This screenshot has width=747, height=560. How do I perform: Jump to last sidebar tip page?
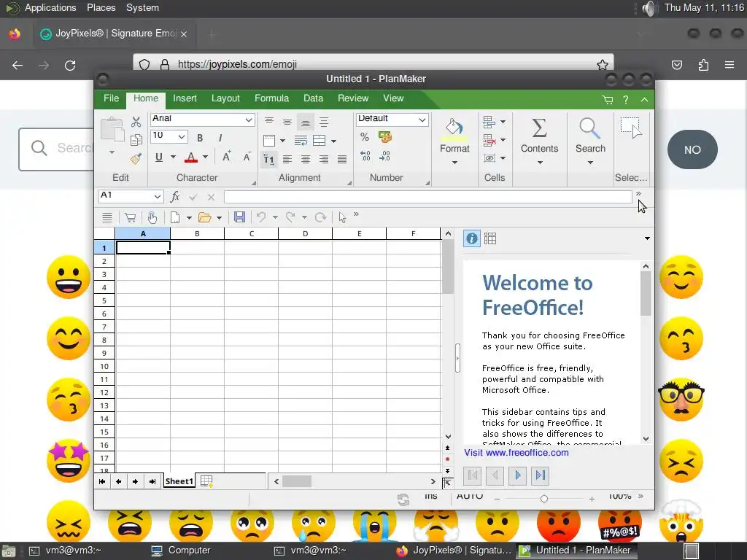(x=541, y=475)
